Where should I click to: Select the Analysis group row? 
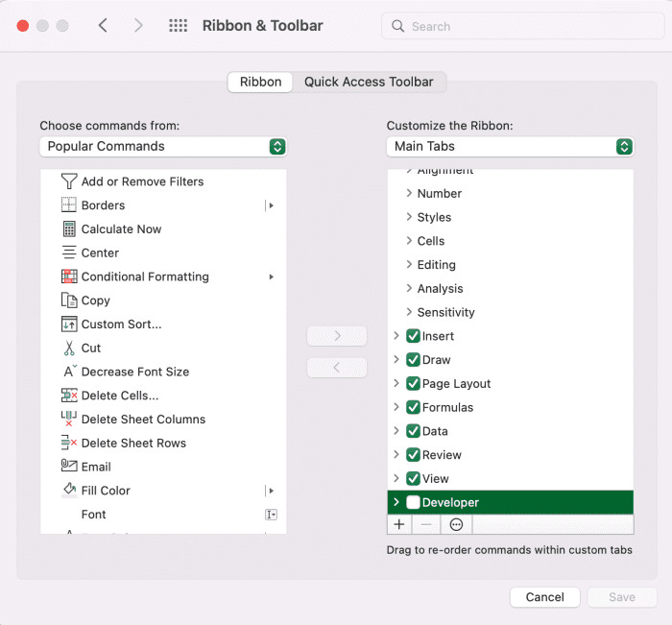coord(510,288)
